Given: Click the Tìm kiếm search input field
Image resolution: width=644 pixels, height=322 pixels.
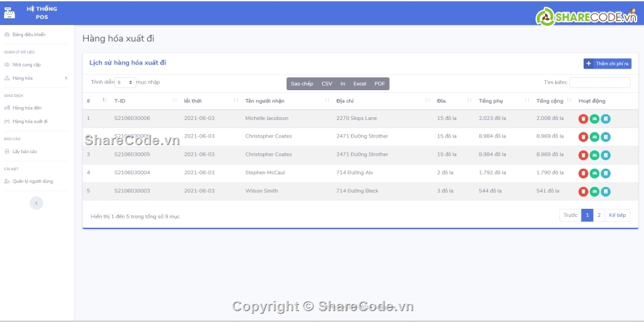Looking at the screenshot, I should (x=599, y=83).
